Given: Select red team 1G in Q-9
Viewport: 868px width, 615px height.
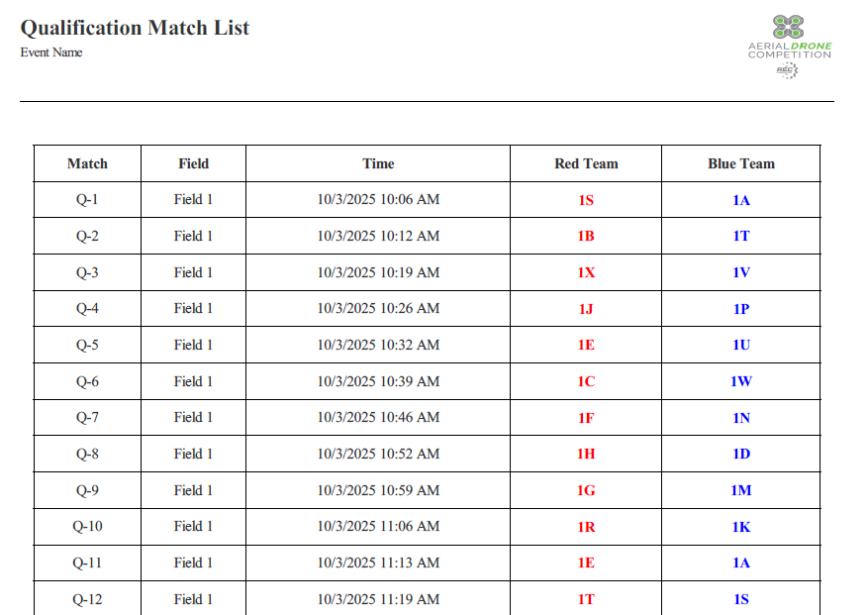Looking at the screenshot, I should (x=586, y=490).
